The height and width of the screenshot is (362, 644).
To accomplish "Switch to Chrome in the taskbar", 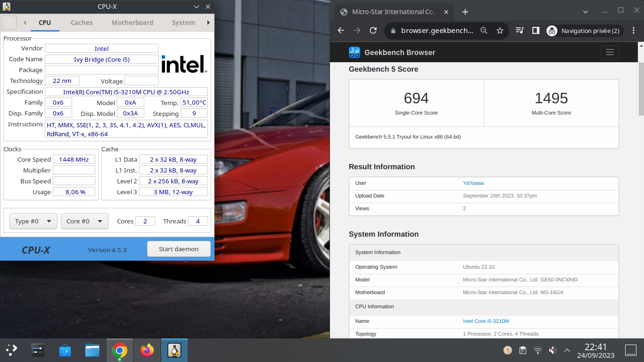I will tap(120, 350).
